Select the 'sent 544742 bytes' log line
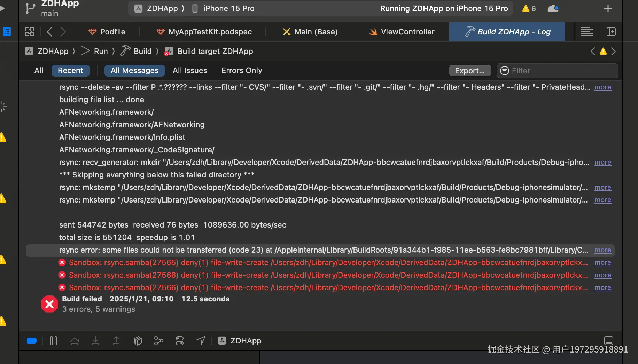The height and width of the screenshot is (364, 638). pyautogui.click(x=173, y=225)
